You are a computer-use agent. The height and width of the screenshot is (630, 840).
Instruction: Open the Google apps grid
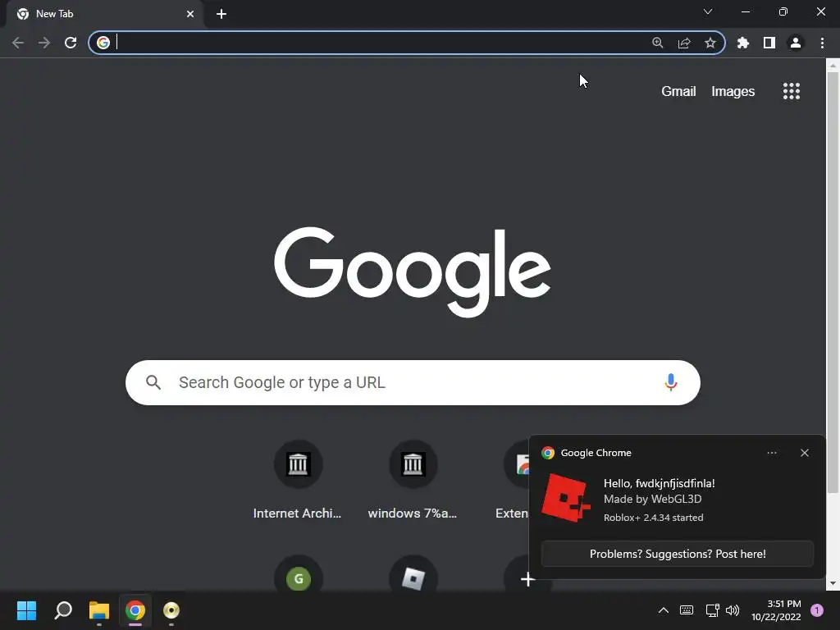tap(792, 91)
